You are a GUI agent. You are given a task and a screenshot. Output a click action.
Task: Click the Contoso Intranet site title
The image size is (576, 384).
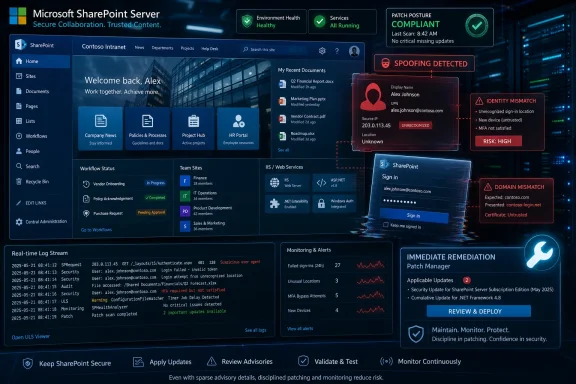pyautogui.click(x=104, y=47)
